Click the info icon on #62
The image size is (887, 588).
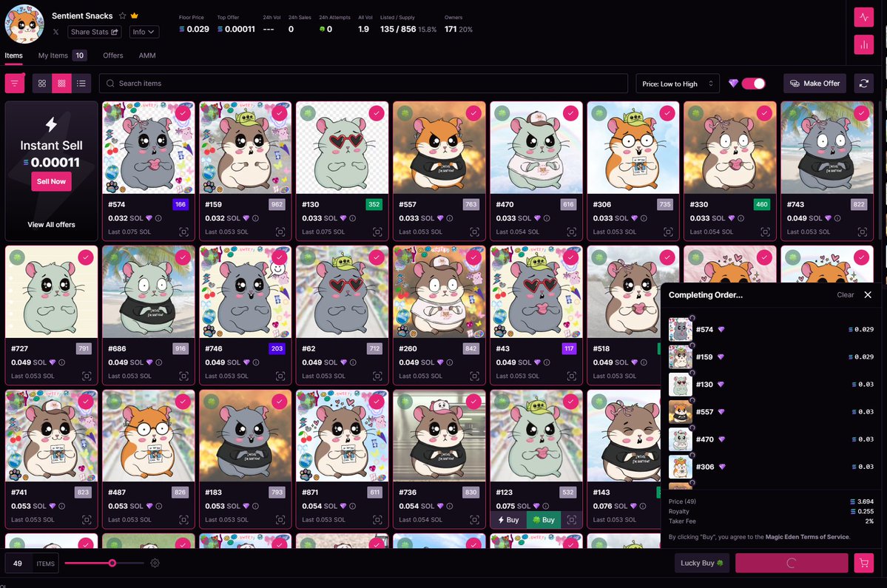point(352,362)
